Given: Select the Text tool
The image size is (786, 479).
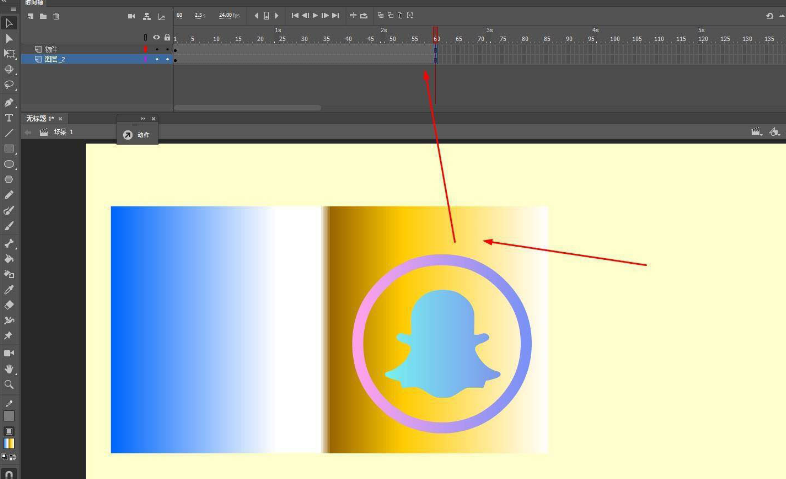Looking at the screenshot, I should (9, 118).
